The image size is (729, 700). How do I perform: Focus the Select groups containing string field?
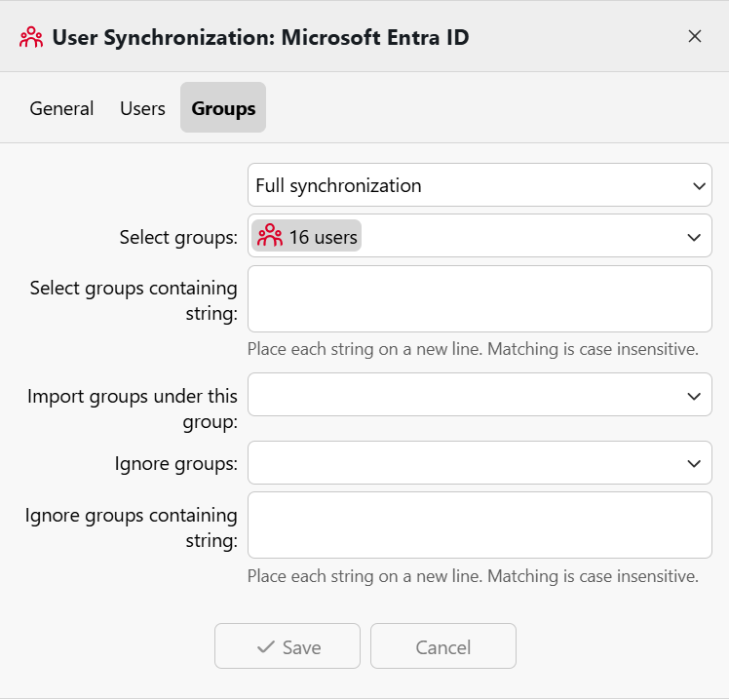[480, 298]
